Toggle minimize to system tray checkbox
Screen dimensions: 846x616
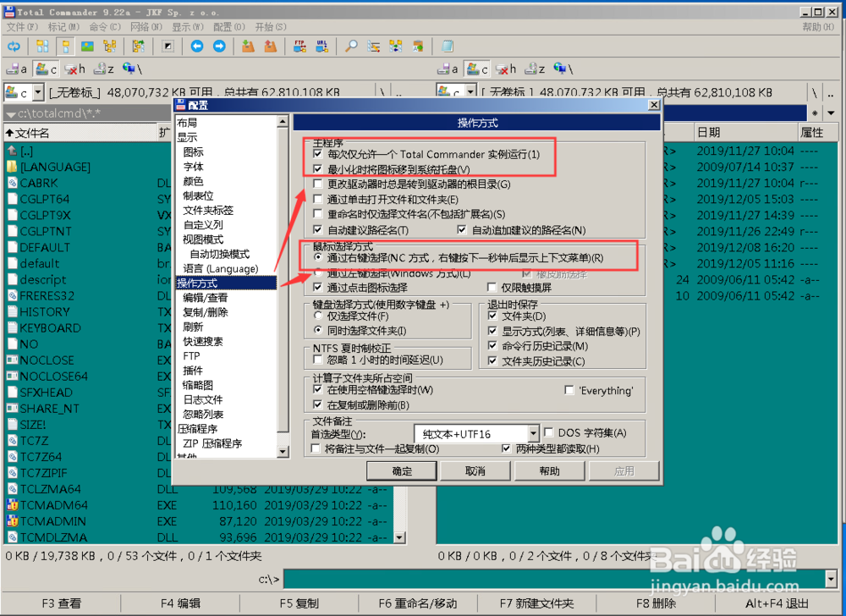point(318,169)
